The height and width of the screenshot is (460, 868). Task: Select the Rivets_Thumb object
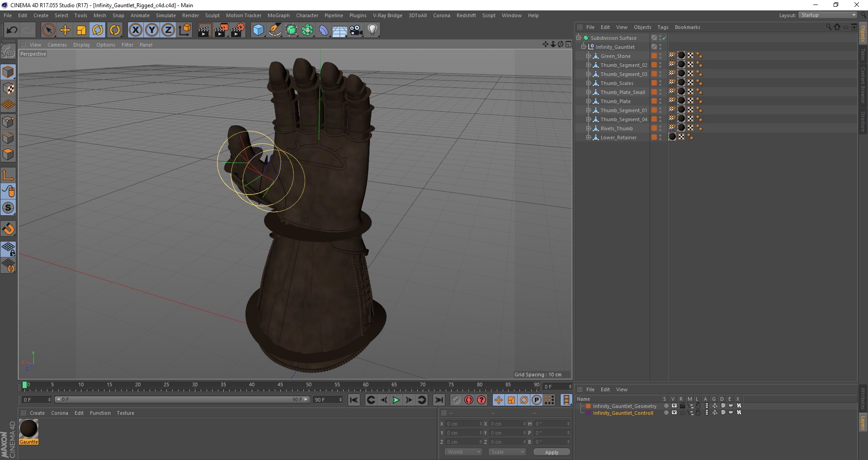(616, 128)
